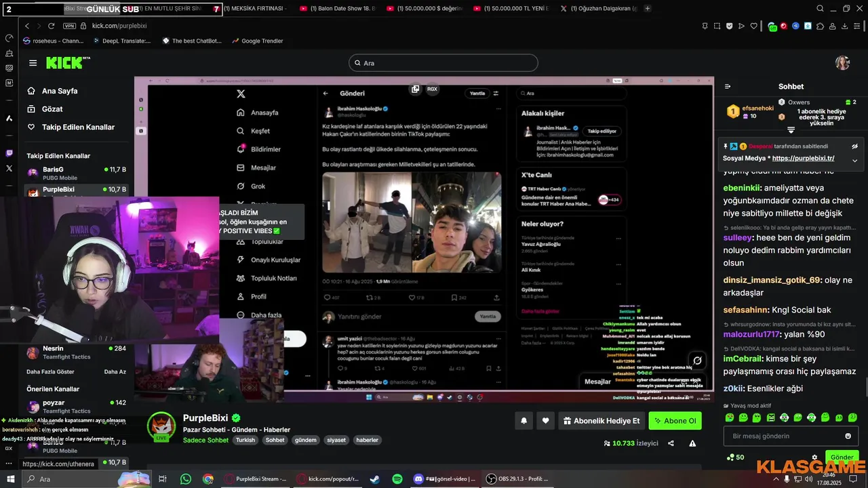Select BarisG channel in followed list
Viewport: 868px width, 488px height.
pyautogui.click(x=76, y=173)
